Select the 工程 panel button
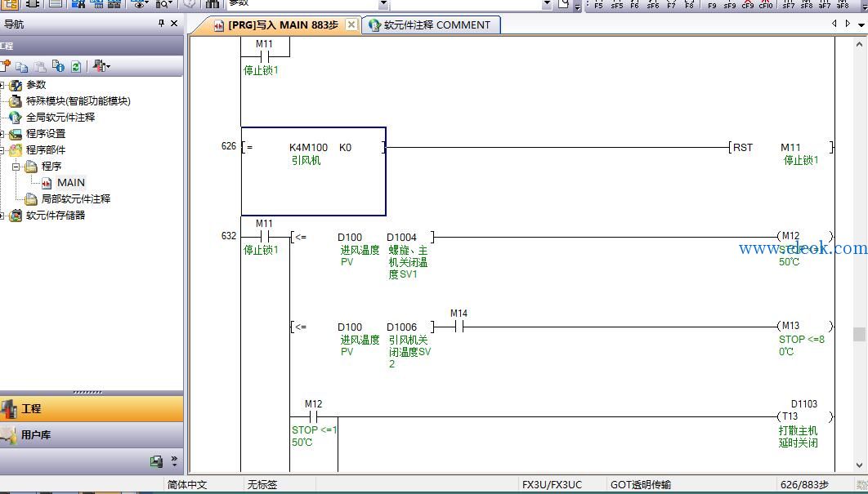The height and width of the screenshot is (494, 868). click(92, 409)
